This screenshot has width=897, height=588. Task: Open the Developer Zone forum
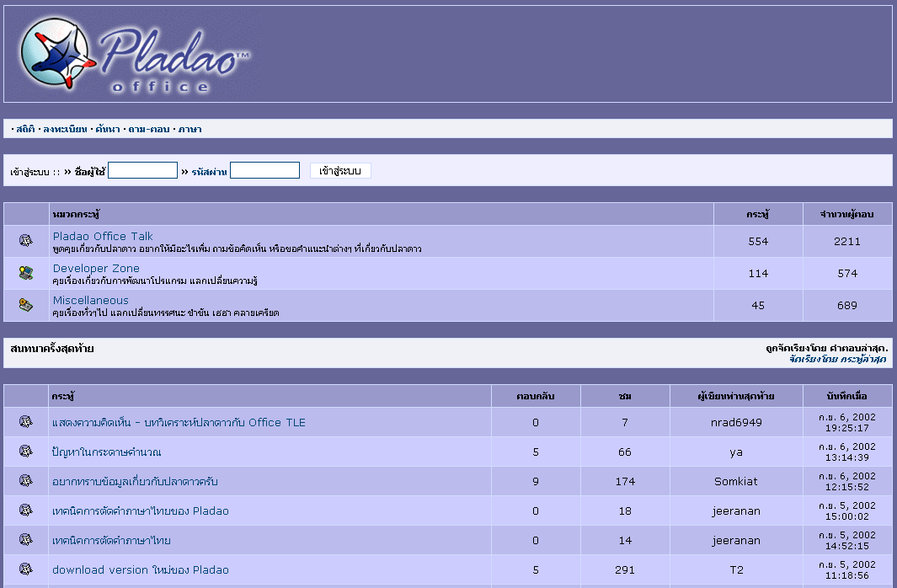click(96, 268)
